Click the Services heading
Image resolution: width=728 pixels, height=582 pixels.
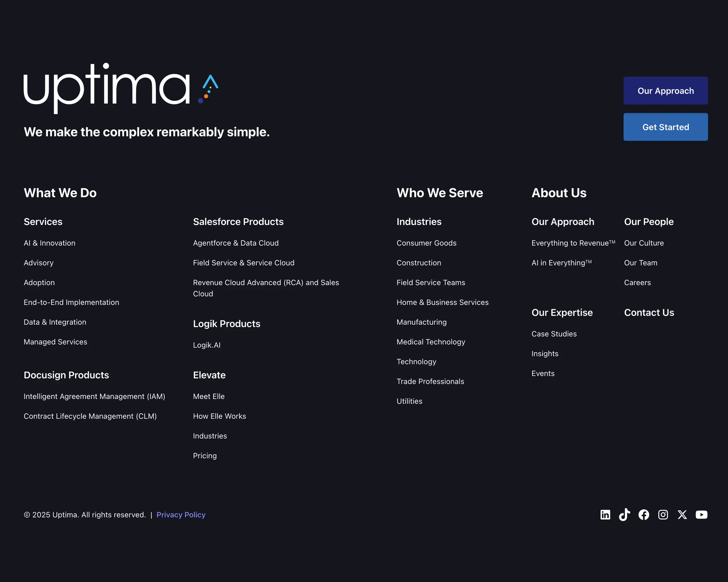(x=43, y=222)
